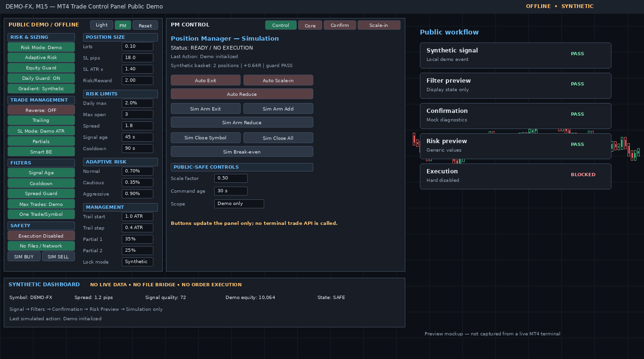This screenshot has width=644, height=359.
Task: Toggle Max Trades: Demo filter
Action: pos(42,204)
